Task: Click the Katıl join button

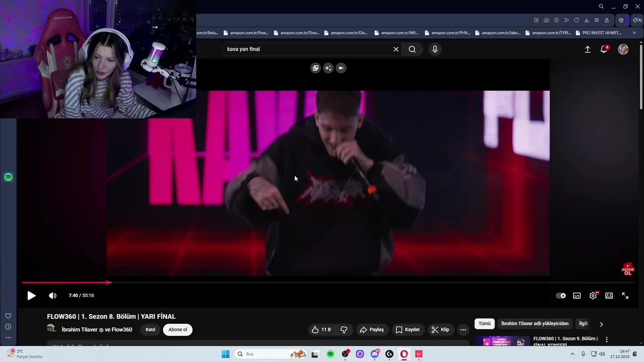Action: click(150, 330)
